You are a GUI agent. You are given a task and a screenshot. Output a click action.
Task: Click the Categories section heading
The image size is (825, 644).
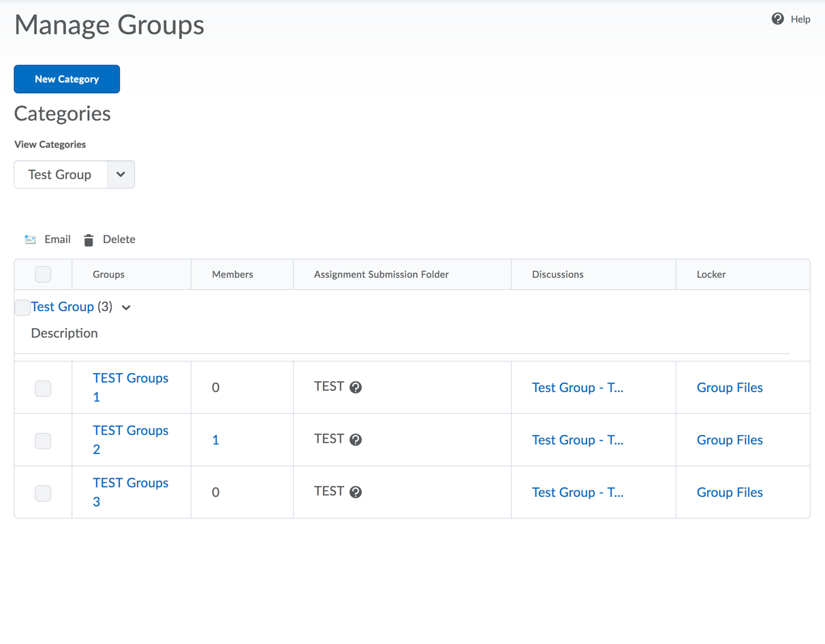click(x=62, y=114)
